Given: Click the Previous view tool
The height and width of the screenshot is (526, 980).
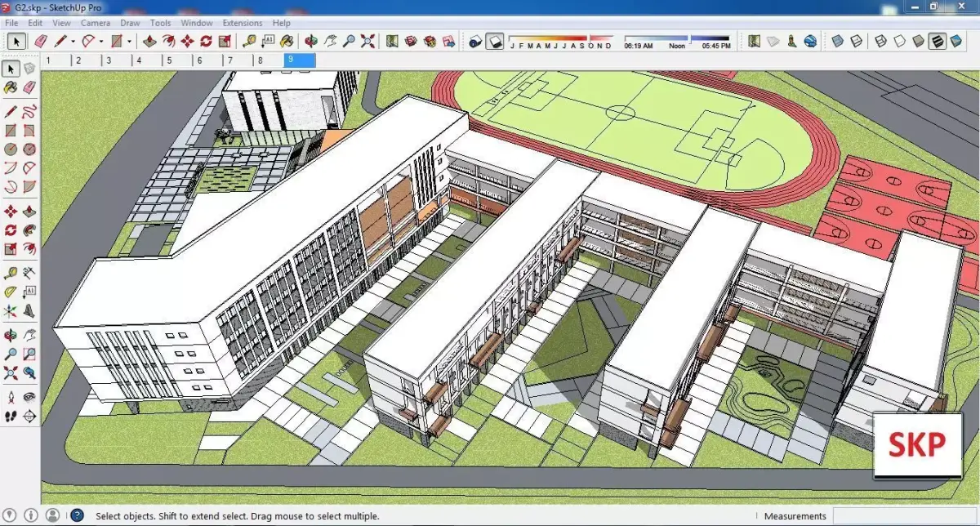Looking at the screenshot, I should [x=29, y=374].
